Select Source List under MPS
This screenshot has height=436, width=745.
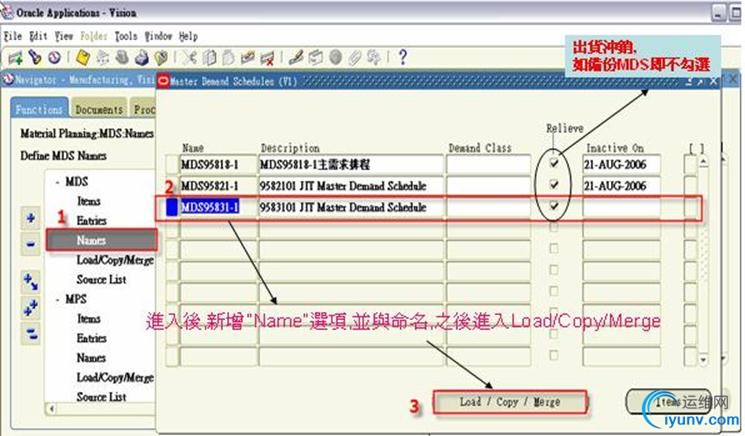[x=101, y=397]
